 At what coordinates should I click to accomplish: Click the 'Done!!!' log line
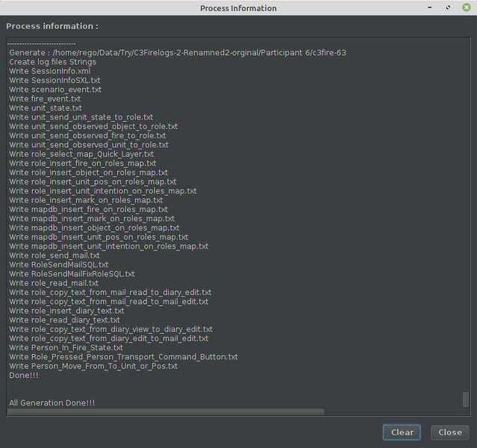[x=24, y=376]
